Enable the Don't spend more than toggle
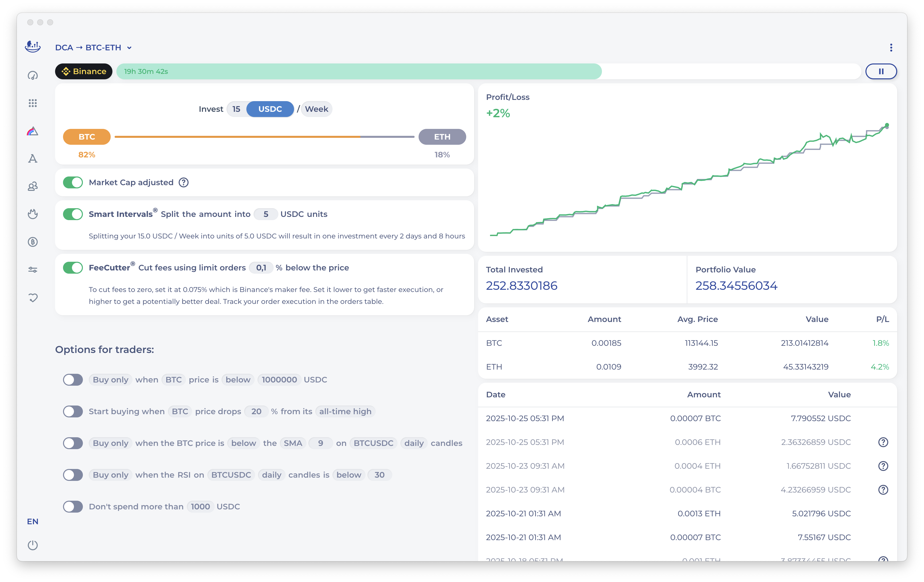The height and width of the screenshot is (582, 924). (x=73, y=506)
